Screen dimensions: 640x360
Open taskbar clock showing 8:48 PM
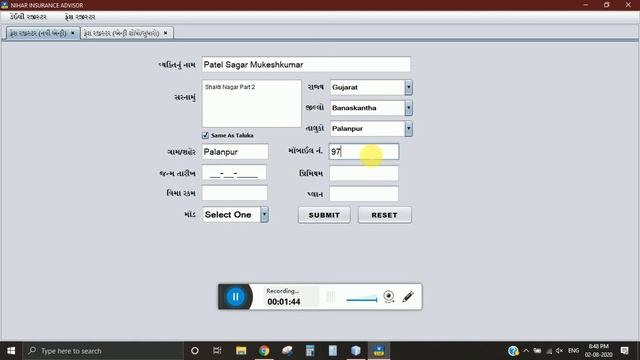(598, 351)
